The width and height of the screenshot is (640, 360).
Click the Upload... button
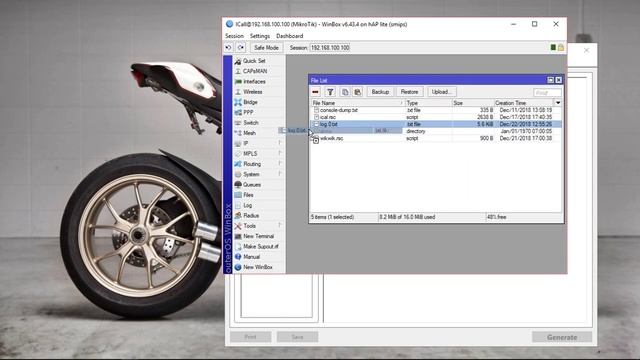tap(441, 92)
